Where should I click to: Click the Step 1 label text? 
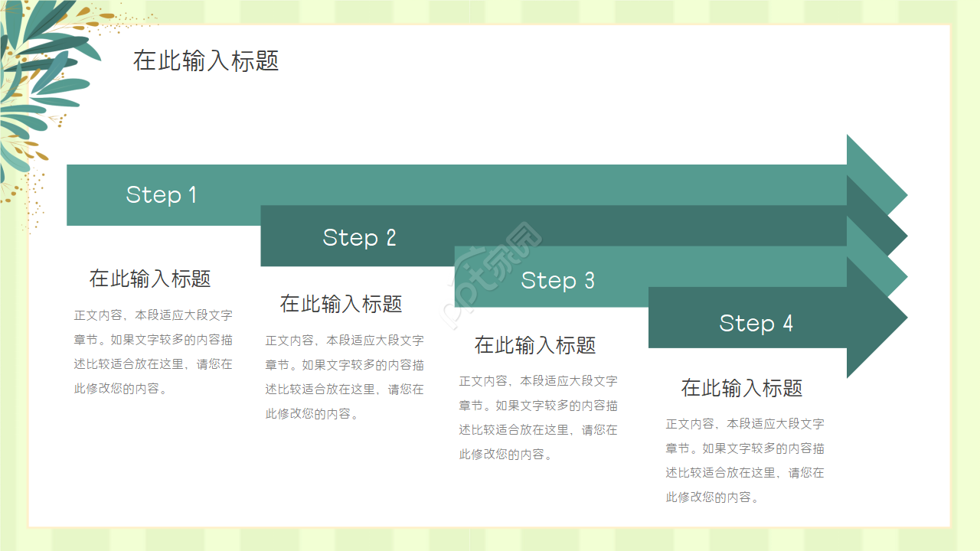pyautogui.click(x=161, y=195)
